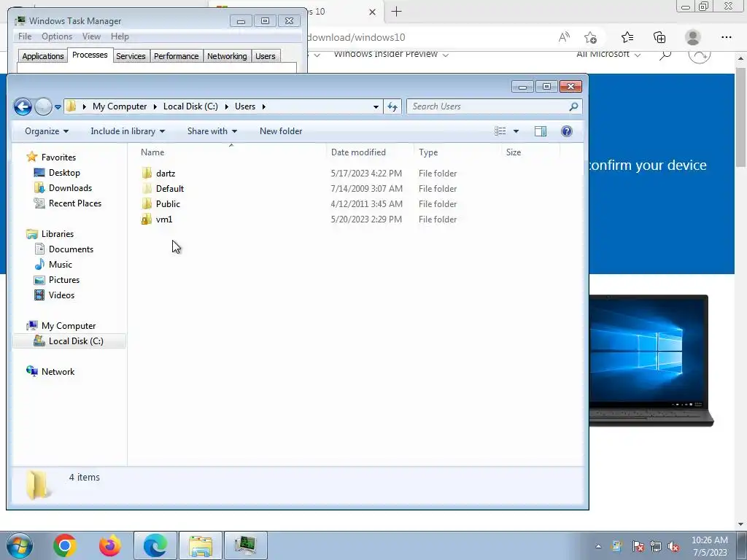Switch to Applications tab in Task Manager
747x560 pixels.
point(43,56)
